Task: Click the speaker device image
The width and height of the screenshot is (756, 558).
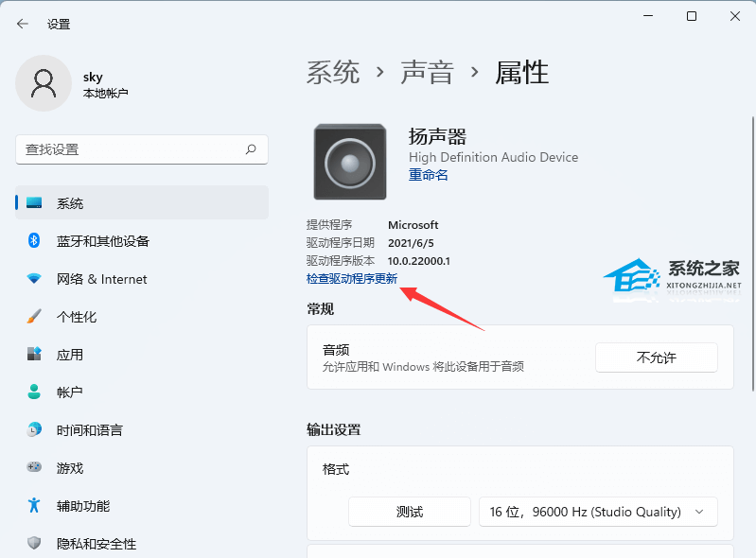Action: coord(350,162)
